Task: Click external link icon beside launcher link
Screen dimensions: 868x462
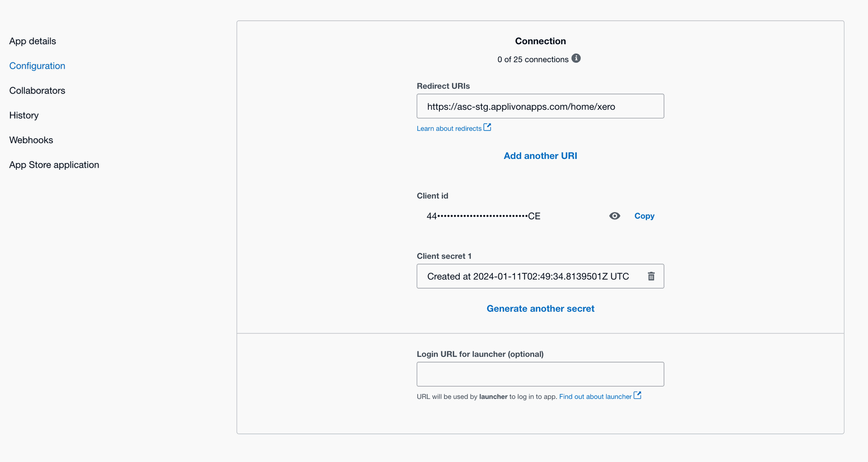Action: (x=637, y=396)
